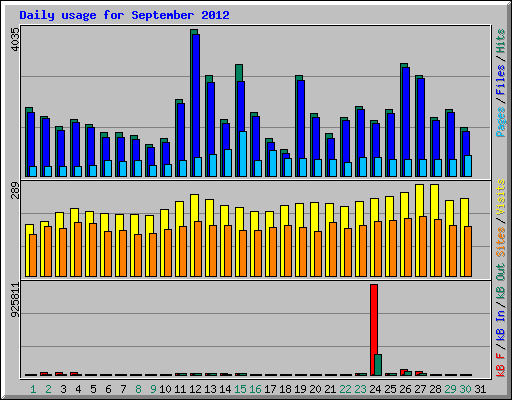512x400 pixels.
Task: Click day 17 on the x-axis
Action: tap(270, 389)
